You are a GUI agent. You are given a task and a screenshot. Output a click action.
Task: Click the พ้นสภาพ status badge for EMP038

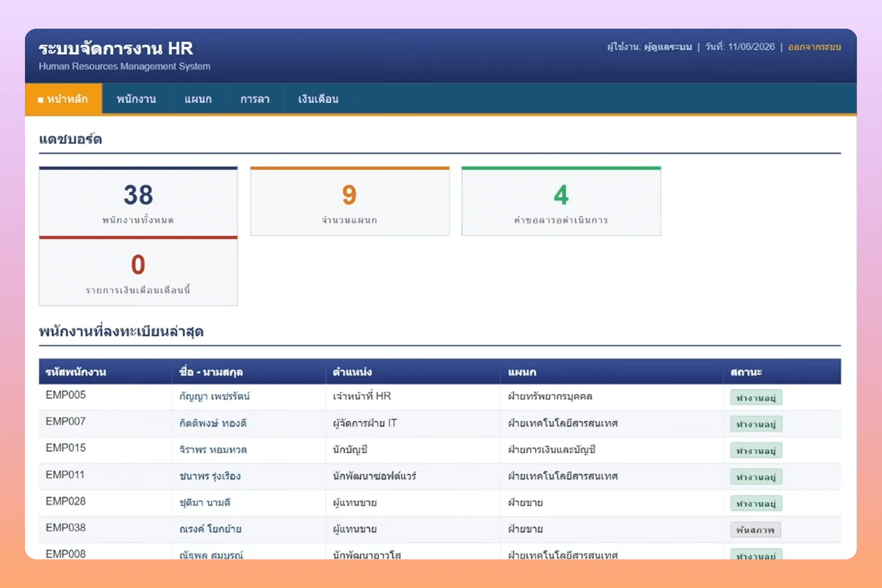(756, 530)
